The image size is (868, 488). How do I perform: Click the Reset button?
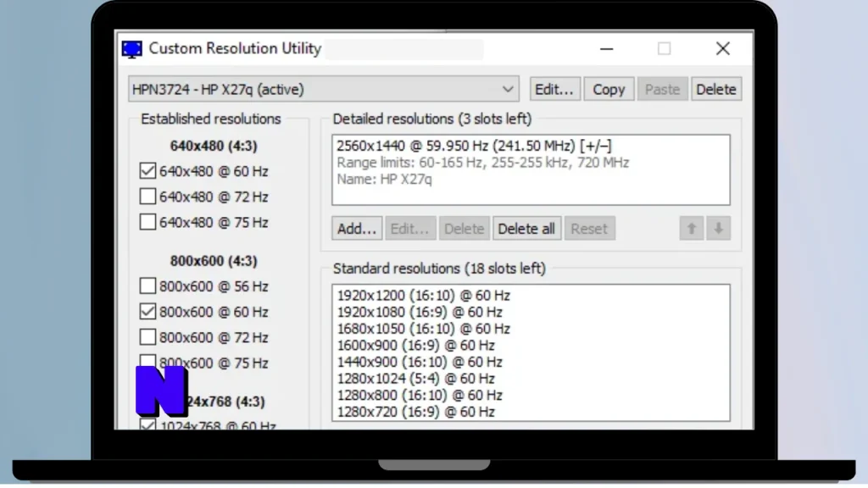(590, 229)
